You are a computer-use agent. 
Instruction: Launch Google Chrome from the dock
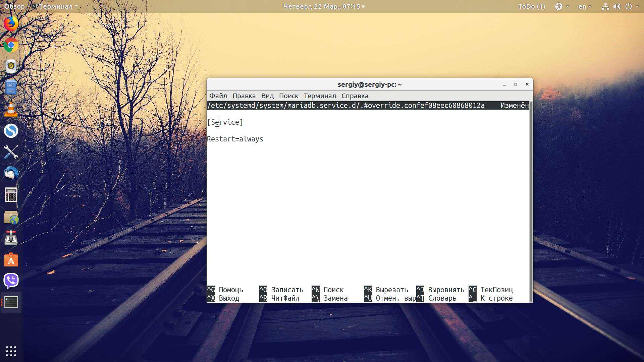point(11,45)
